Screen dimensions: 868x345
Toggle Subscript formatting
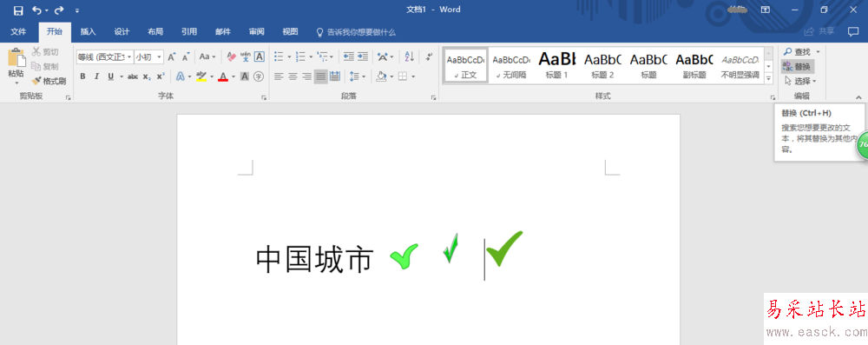pos(146,76)
